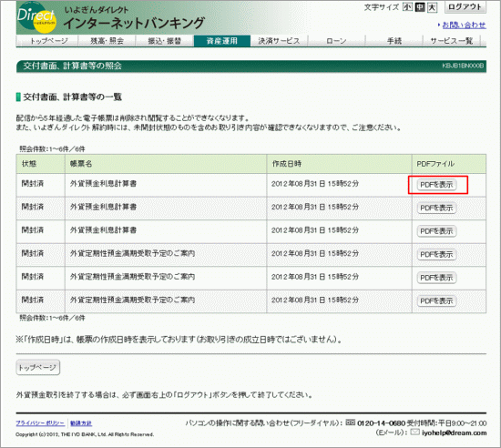Open the 決済サービス tab
501x448 pixels.
click(280, 41)
